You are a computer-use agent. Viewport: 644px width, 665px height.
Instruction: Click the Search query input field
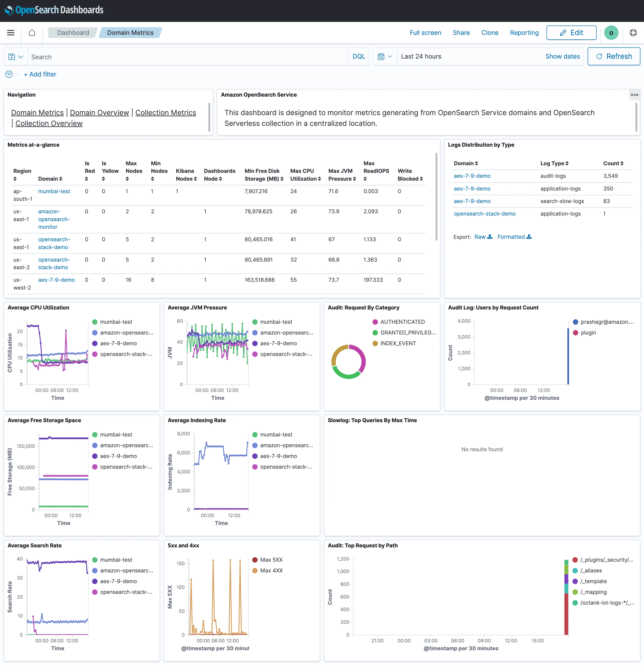pyautogui.click(x=187, y=57)
